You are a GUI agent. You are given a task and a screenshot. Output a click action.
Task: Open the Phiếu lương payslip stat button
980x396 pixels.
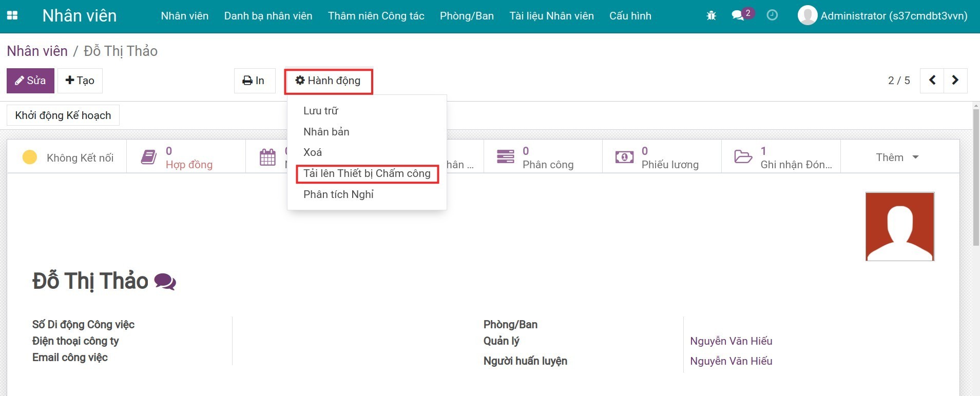coord(662,157)
